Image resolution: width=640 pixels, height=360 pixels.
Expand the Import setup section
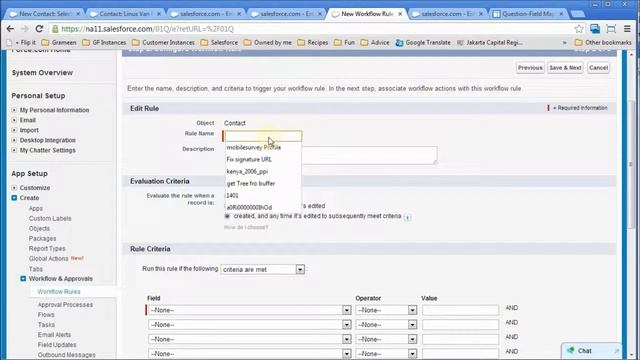coord(14,130)
